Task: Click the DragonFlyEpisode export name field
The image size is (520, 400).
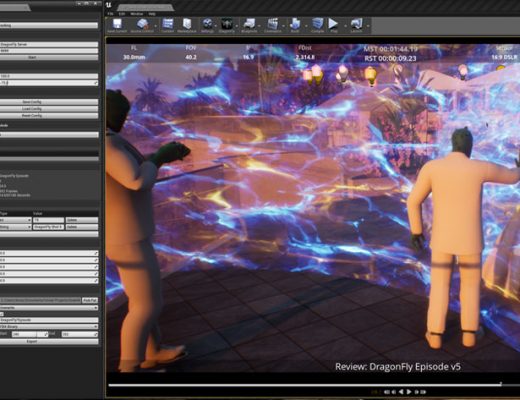Action: tap(49, 320)
